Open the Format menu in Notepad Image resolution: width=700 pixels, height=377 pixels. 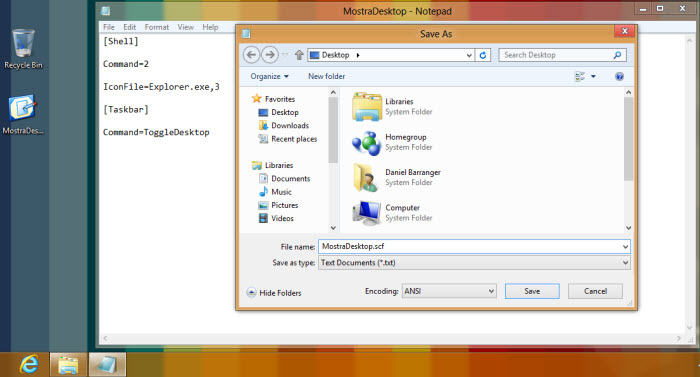[x=157, y=27]
